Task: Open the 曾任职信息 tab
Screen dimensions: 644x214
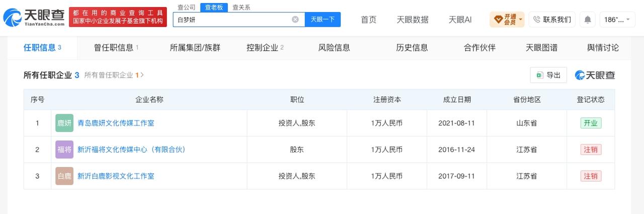Action: (x=116, y=48)
